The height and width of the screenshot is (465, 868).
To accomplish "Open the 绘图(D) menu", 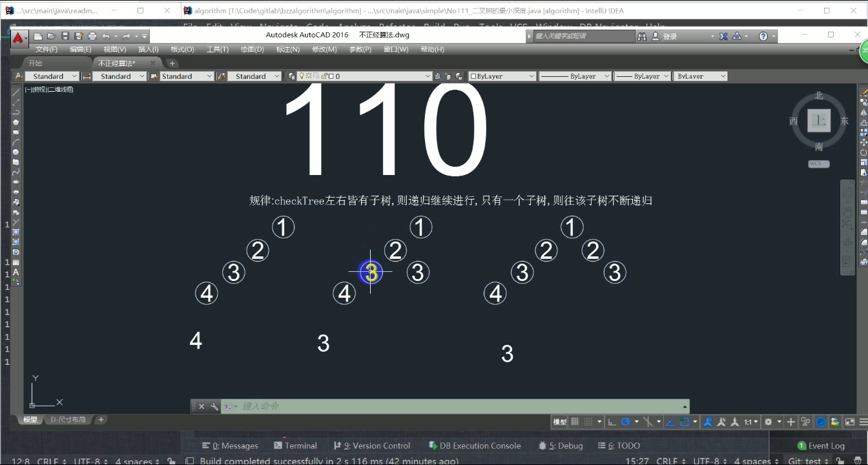I will tap(253, 50).
